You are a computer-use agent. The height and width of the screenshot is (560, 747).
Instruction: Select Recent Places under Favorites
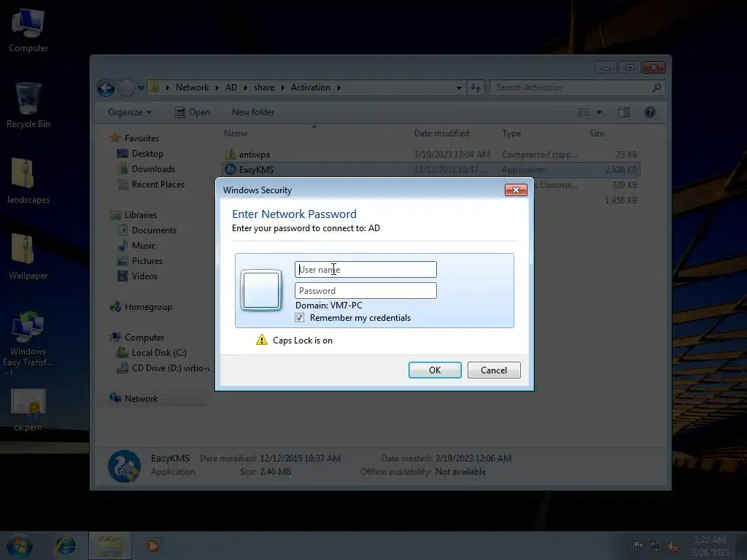(x=158, y=184)
